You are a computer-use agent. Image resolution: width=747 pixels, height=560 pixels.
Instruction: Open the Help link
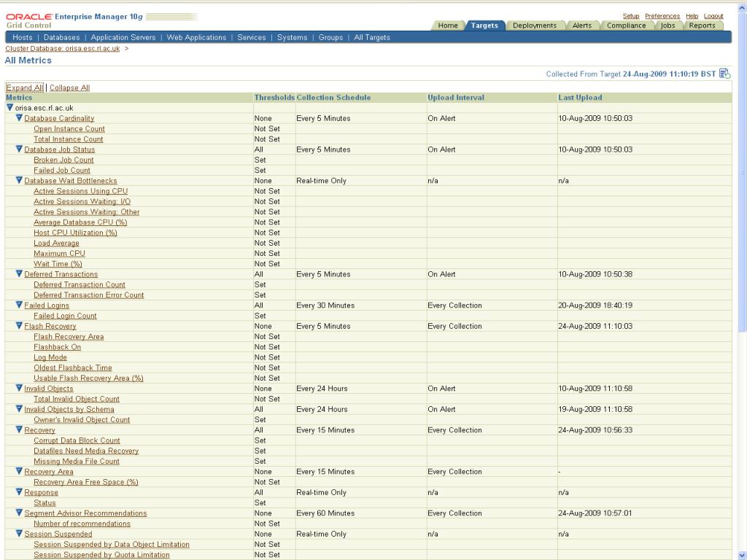coord(692,16)
